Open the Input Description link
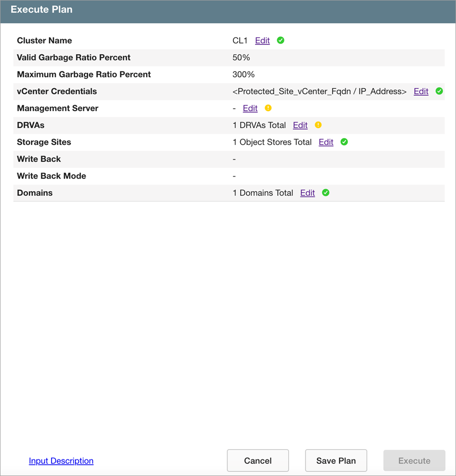456x476 pixels. pos(61,461)
